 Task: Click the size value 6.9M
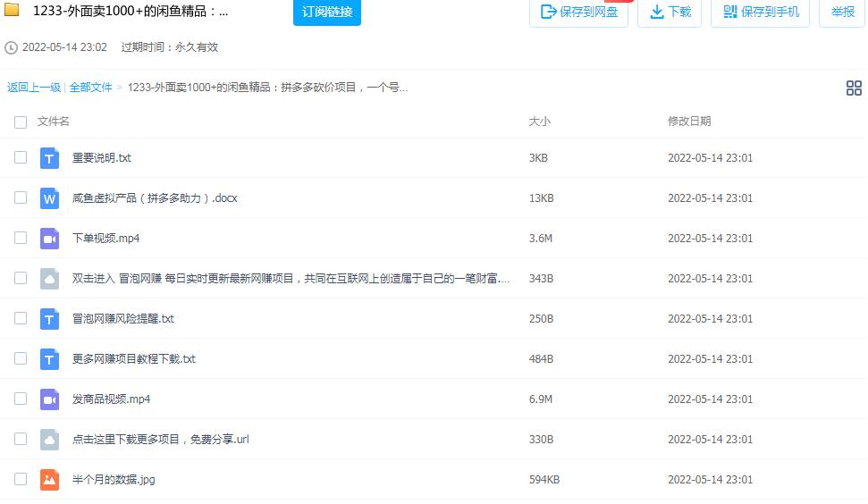(x=540, y=399)
